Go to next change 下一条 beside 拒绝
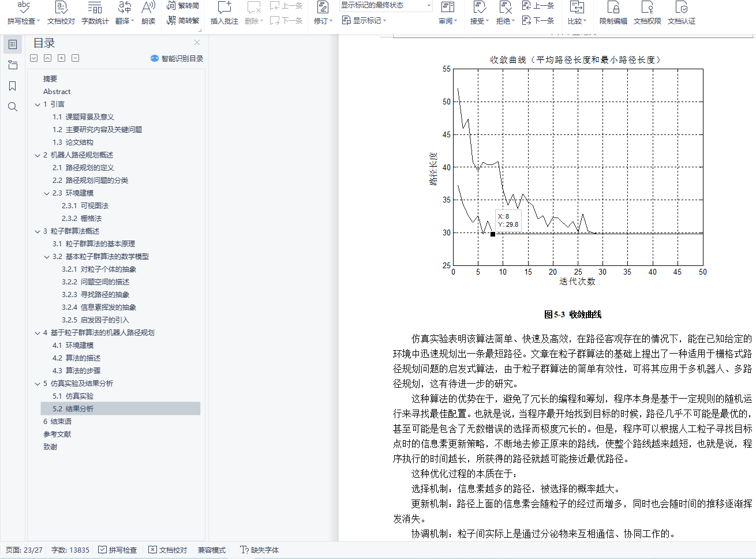This screenshot has width=756, height=559. coord(538,20)
